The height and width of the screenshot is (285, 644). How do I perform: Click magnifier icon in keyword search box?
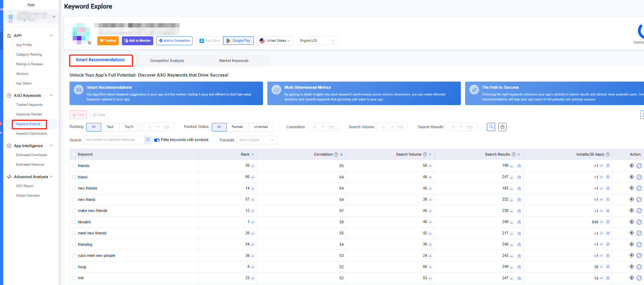point(148,140)
